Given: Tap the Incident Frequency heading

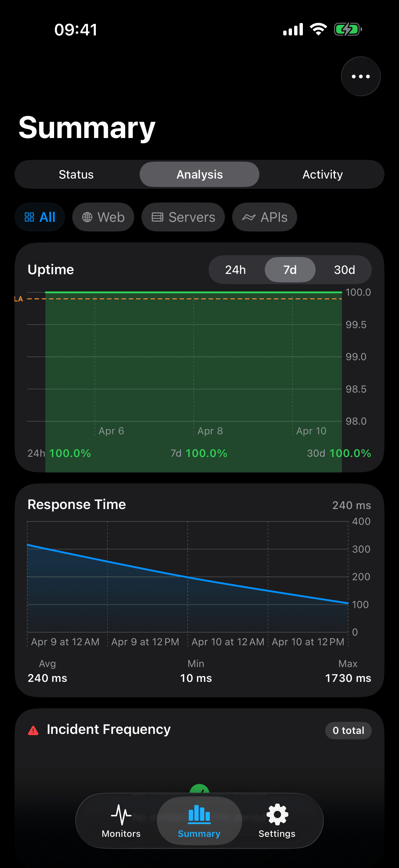Looking at the screenshot, I should coord(109,729).
